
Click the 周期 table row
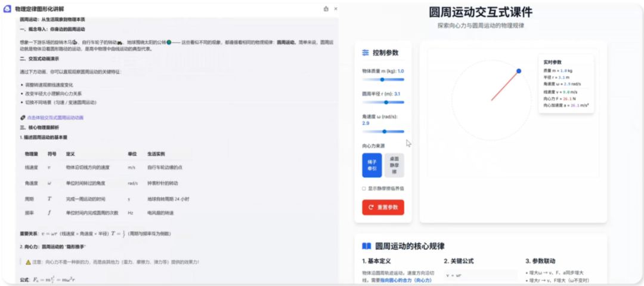click(107, 199)
